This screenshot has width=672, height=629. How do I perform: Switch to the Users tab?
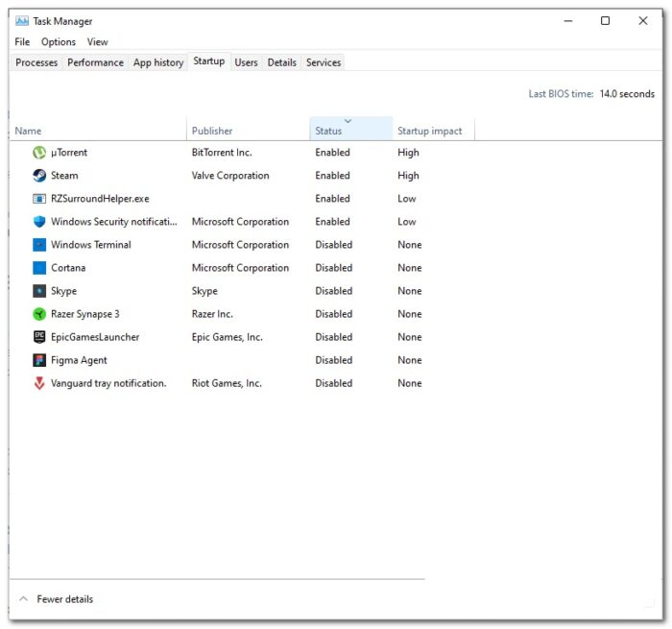click(x=246, y=62)
